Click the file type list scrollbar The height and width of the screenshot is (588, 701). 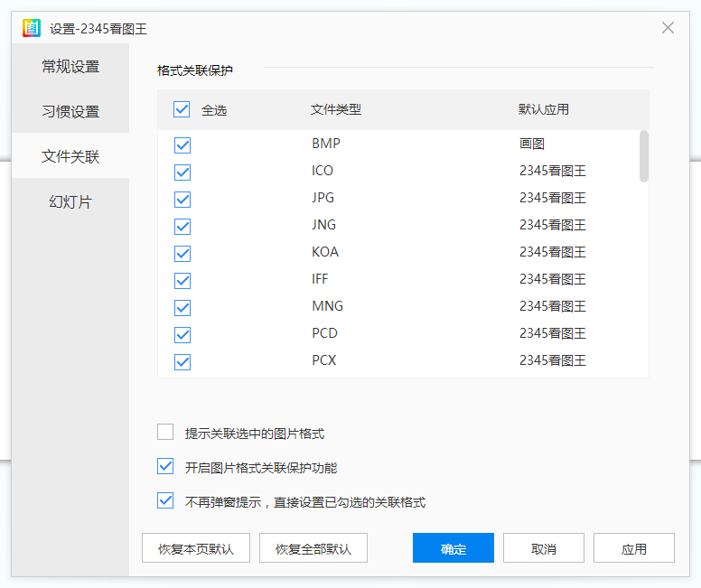click(x=644, y=156)
